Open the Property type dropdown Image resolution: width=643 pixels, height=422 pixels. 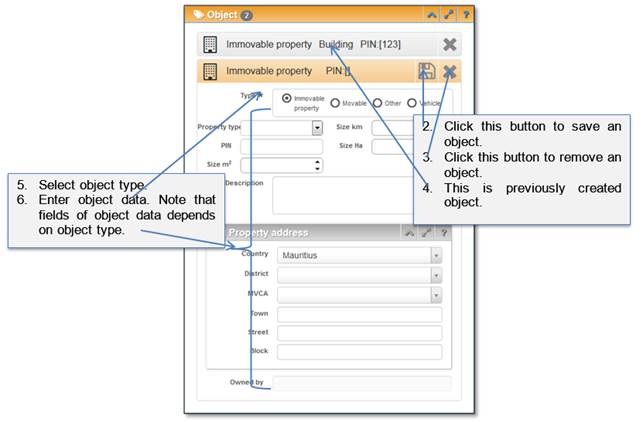(x=317, y=128)
